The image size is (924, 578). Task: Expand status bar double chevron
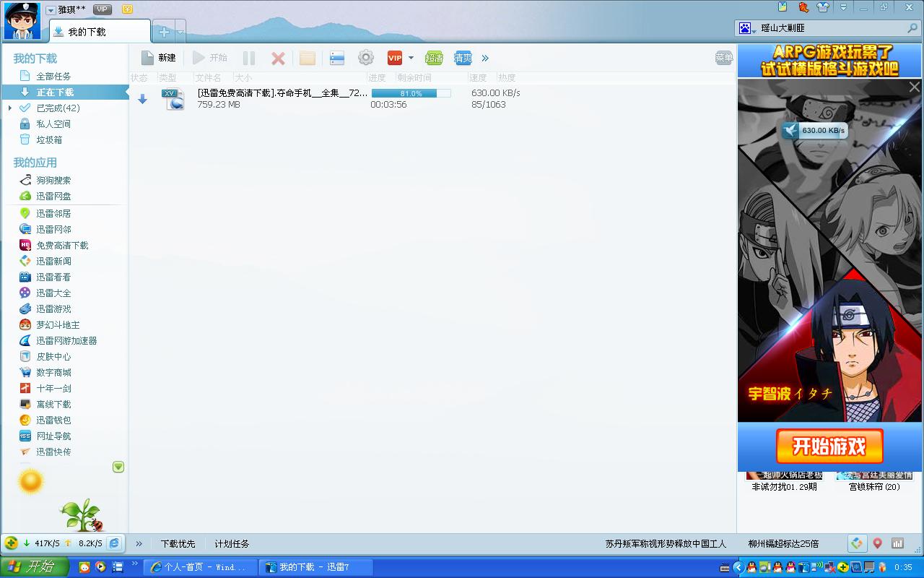click(139, 543)
